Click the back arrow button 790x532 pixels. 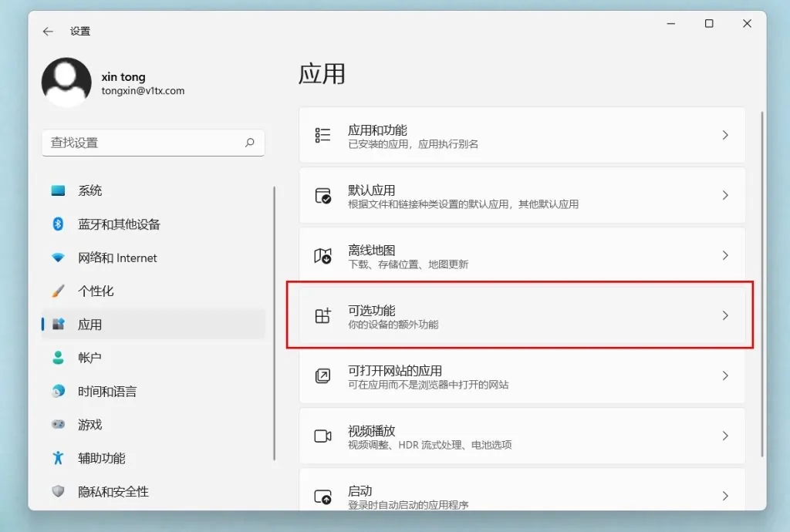[47, 32]
